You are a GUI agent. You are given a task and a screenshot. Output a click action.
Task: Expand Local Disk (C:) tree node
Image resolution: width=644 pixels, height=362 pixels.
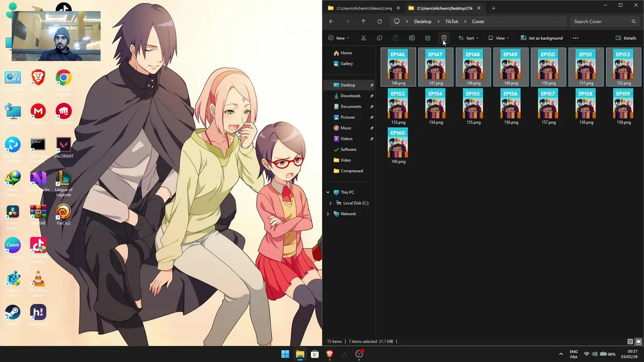(x=331, y=203)
